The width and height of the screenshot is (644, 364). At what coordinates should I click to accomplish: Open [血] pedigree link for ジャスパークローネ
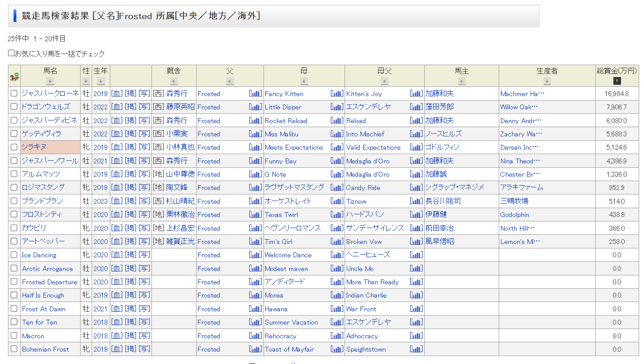[x=116, y=93]
